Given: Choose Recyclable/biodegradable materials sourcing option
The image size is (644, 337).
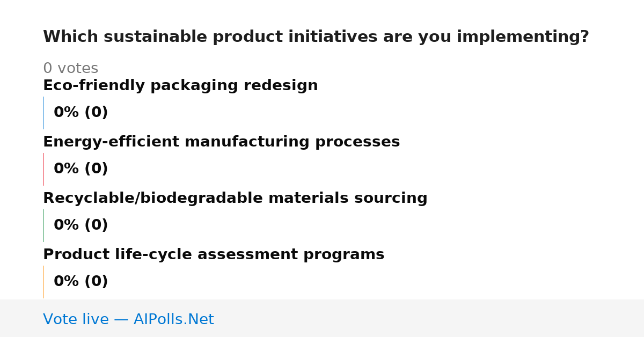Looking at the screenshot, I should tap(235, 199).
